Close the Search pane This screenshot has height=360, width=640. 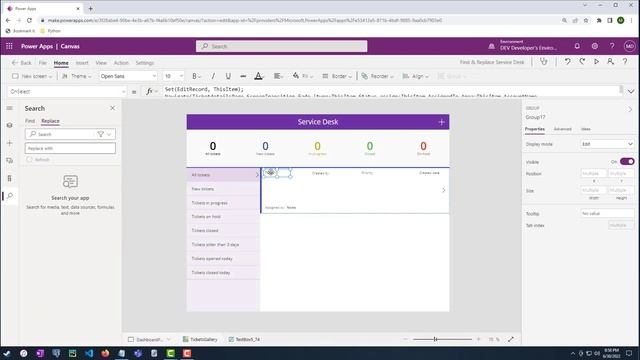pos(113,108)
